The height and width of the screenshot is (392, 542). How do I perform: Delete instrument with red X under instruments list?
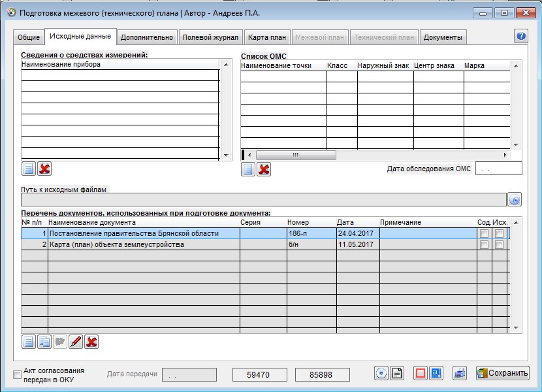click(x=44, y=169)
